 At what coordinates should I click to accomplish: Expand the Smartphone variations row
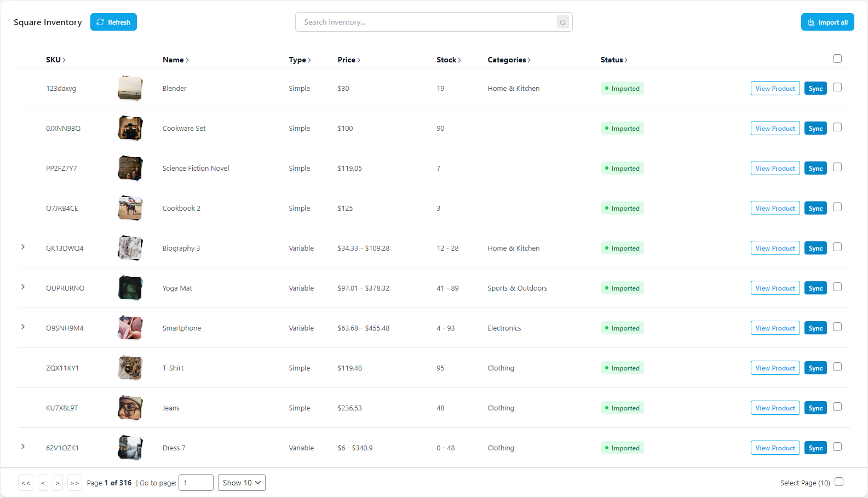click(23, 327)
